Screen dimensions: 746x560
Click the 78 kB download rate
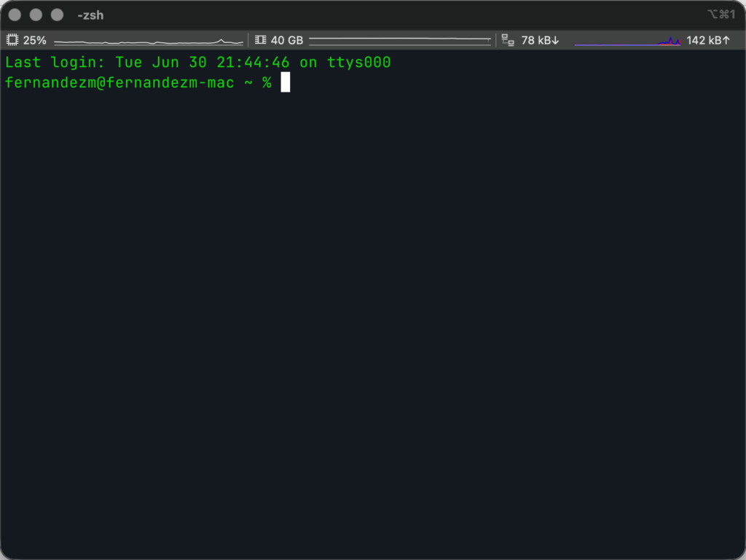click(x=540, y=40)
